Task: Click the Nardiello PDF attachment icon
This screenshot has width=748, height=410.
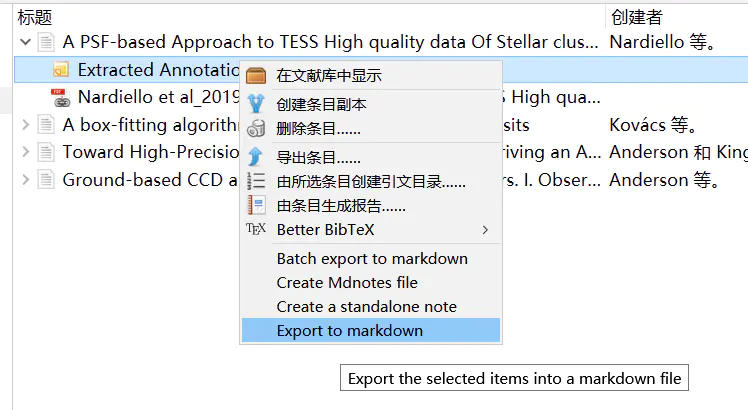Action: pos(60,97)
